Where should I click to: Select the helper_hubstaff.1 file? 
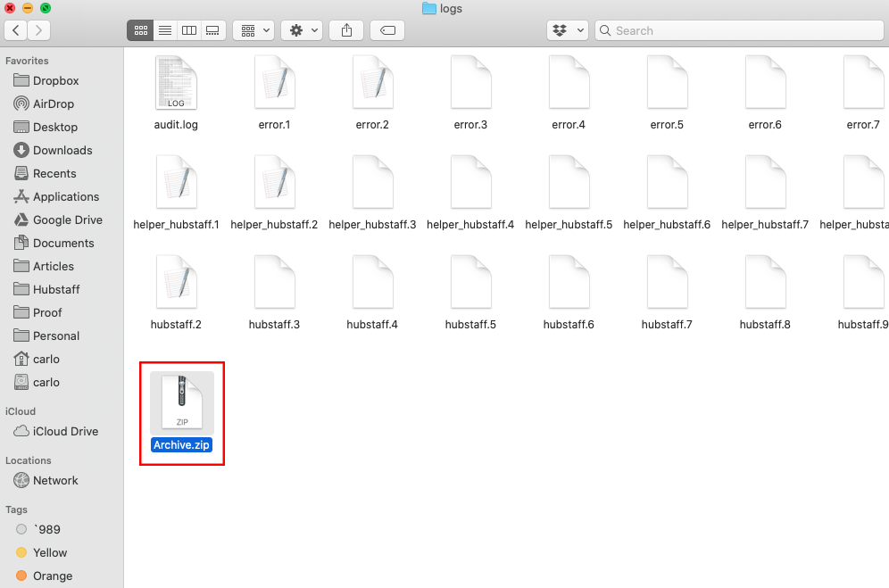point(177,194)
